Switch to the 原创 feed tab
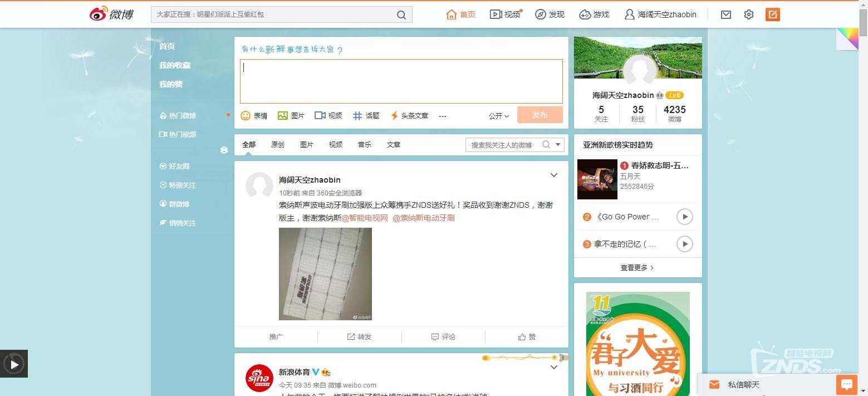 [x=278, y=145]
